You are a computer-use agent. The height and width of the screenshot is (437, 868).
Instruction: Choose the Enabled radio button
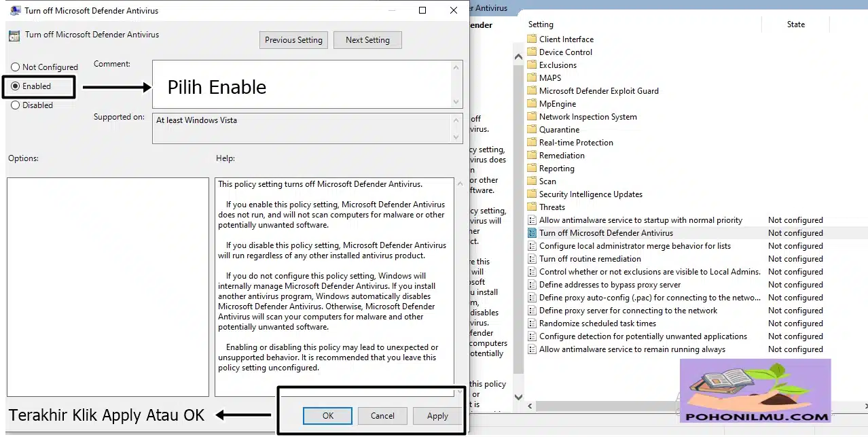click(15, 86)
